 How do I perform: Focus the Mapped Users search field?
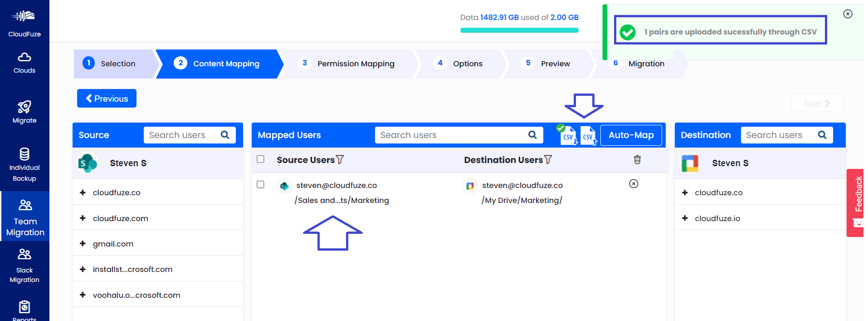point(459,135)
